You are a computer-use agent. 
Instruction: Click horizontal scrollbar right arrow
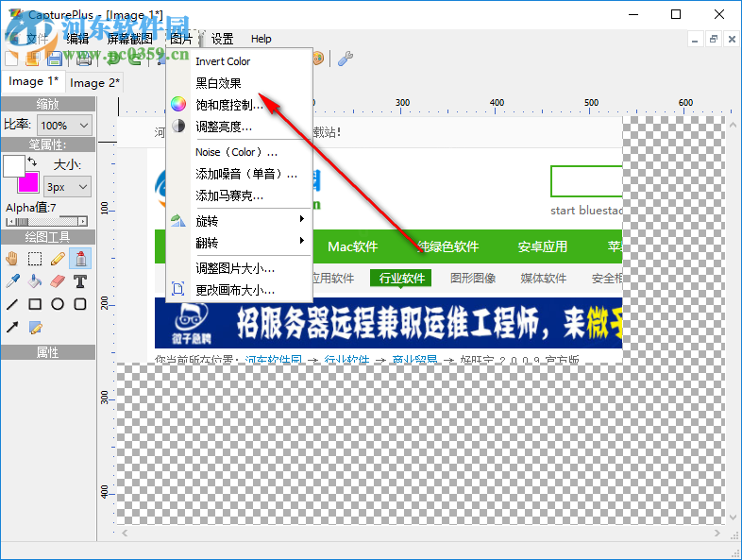pyautogui.click(x=717, y=534)
